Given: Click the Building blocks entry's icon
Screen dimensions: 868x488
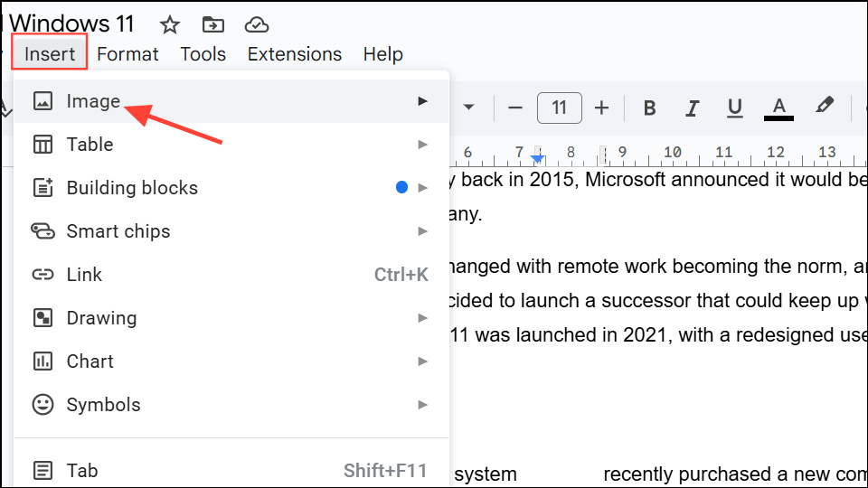Looking at the screenshot, I should click(x=42, y=188).
